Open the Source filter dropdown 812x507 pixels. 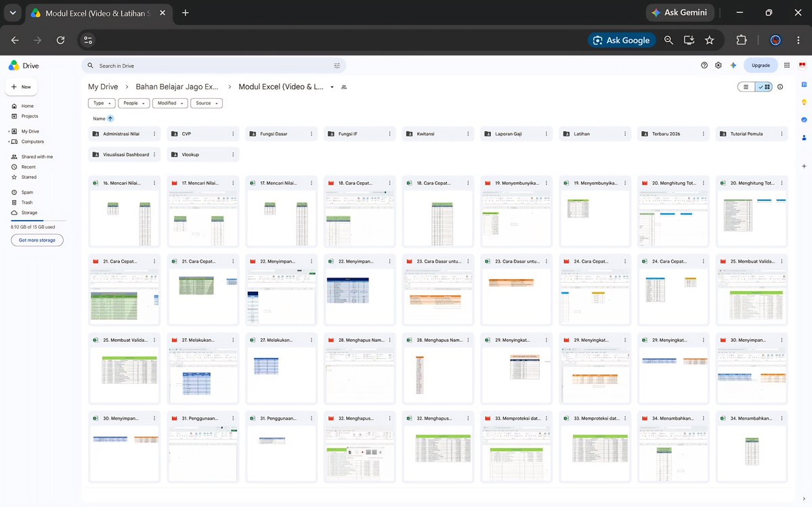pyautogui.click(x=206, y=104)
